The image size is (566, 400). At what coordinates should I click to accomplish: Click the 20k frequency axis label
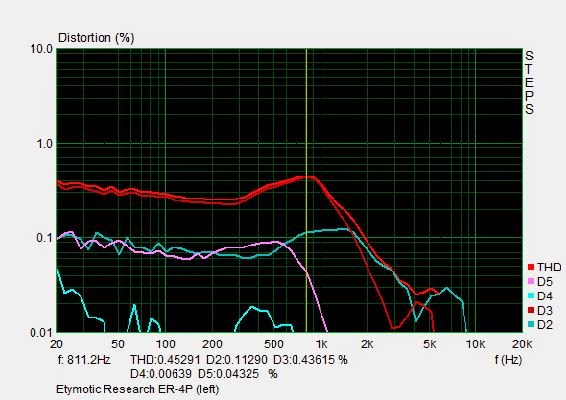(x=522, y=344)
